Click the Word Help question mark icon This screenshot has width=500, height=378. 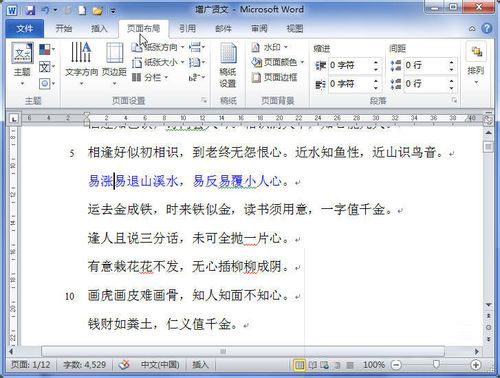pos(487,28)
